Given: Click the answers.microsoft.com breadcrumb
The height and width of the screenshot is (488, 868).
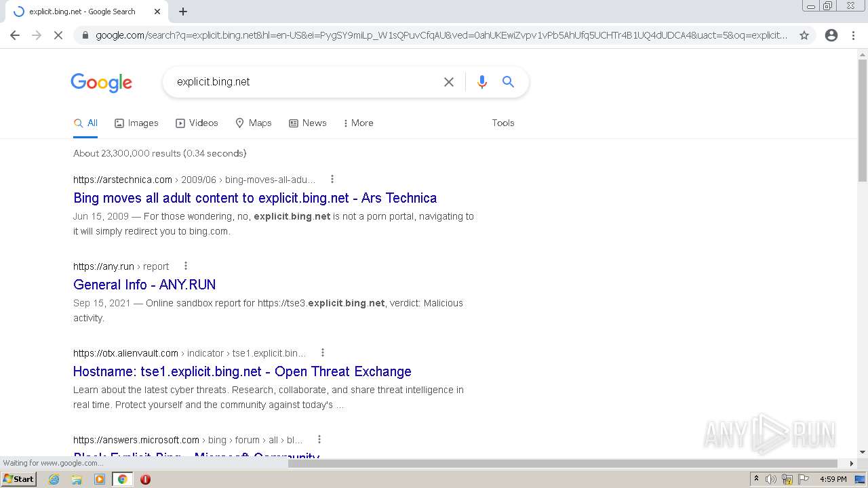Looking at the screenshot, I should tap(188, 440).
